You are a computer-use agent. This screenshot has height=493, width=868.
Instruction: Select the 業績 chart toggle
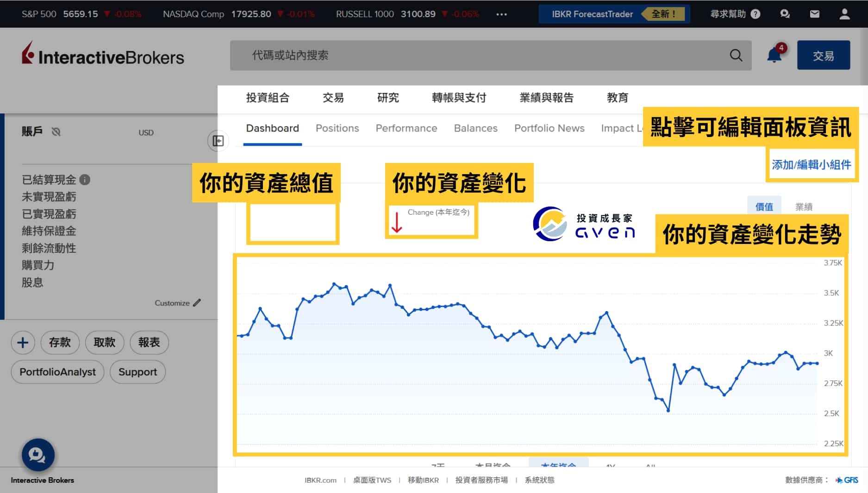coord(804,206)
